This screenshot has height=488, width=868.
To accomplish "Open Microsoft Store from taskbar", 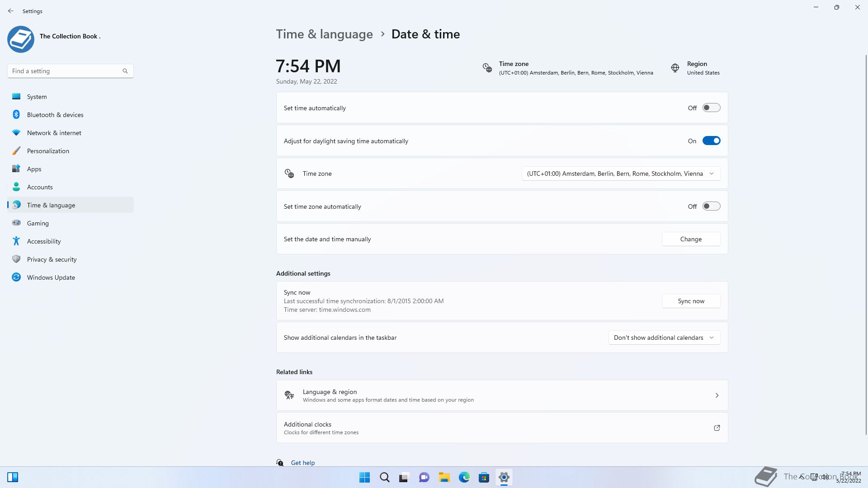I will (x=484, y=478).
